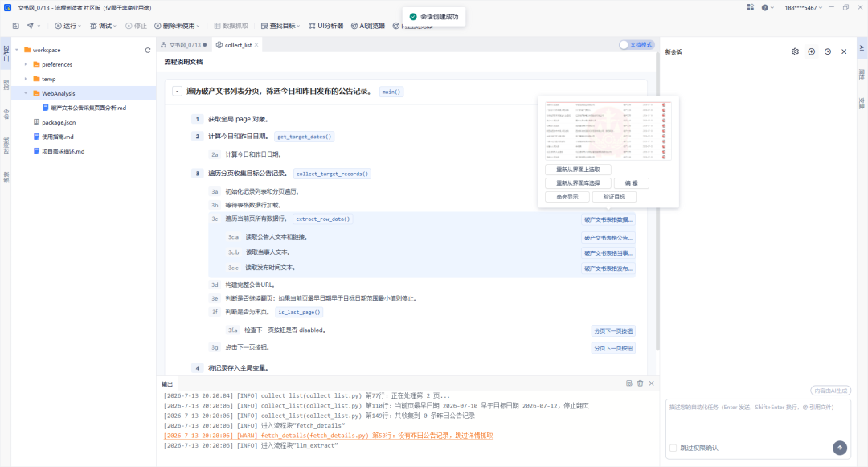
Task: Refresh the workspace file tree
Action: click(148, 51)
